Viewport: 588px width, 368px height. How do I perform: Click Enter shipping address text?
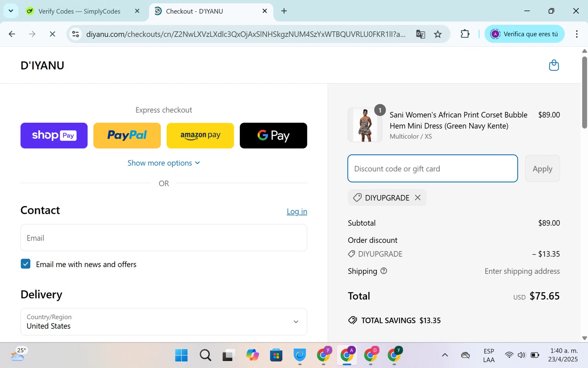click(522, 271)
